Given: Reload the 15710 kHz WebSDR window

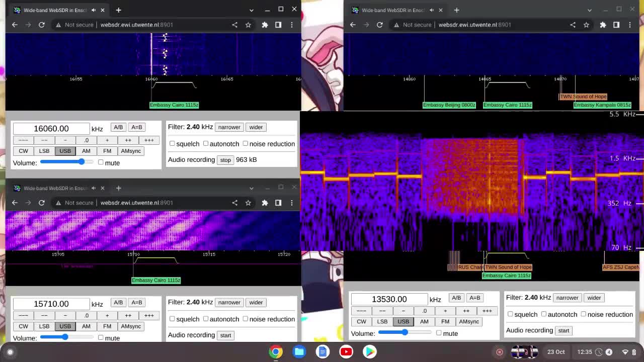Looking at the screenshot, I should pyautogui.click(x=42, y=203).
